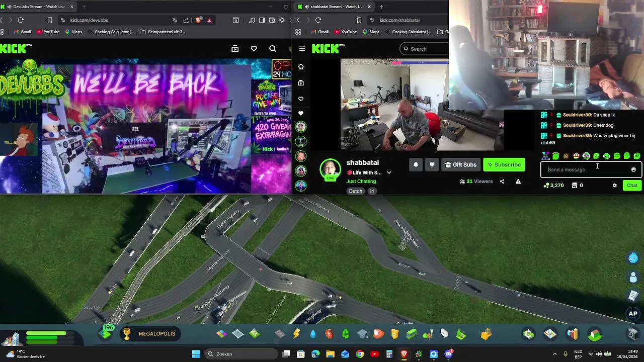Translate page icon in devubbs address bar
This screenshot has height=362, width=644.
click(x=175, y=20)
